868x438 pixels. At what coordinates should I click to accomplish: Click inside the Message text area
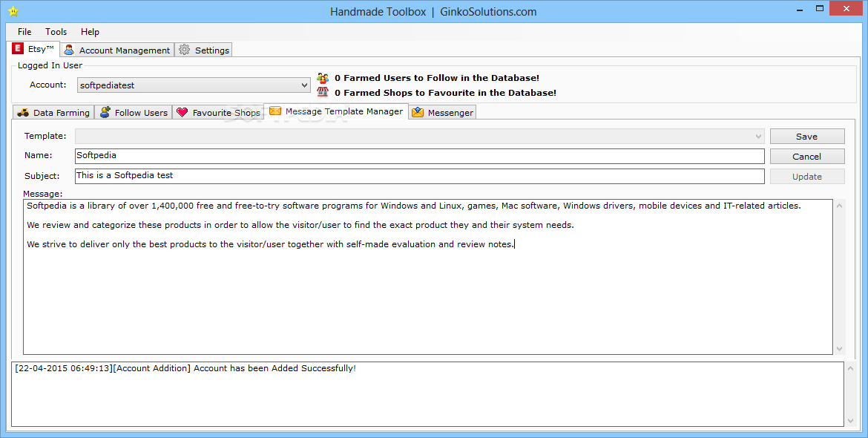pyautogui.click(x=428, y=277)
